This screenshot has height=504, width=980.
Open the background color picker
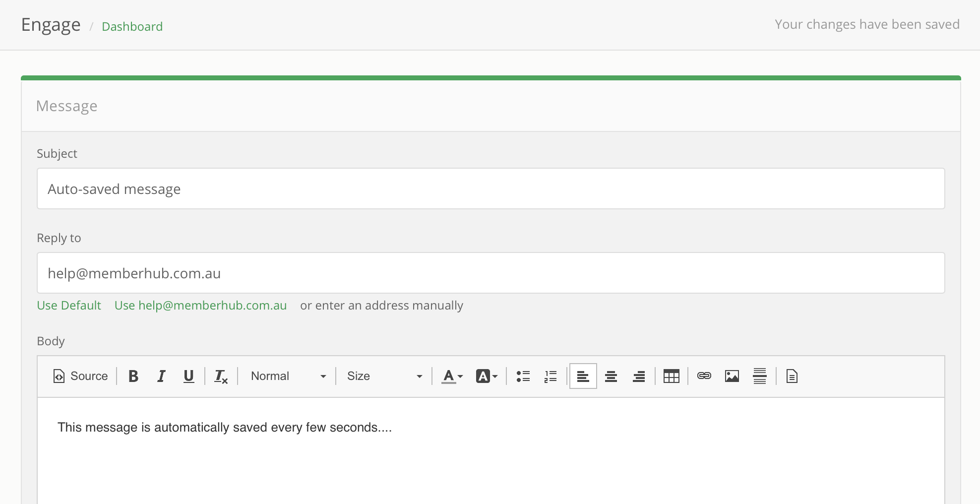pos(487,376)
